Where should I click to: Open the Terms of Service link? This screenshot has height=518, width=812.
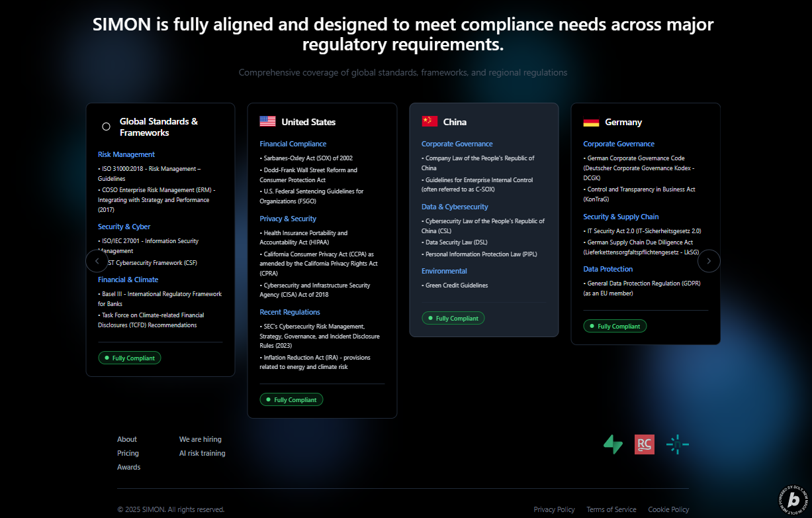click(611, 509)
